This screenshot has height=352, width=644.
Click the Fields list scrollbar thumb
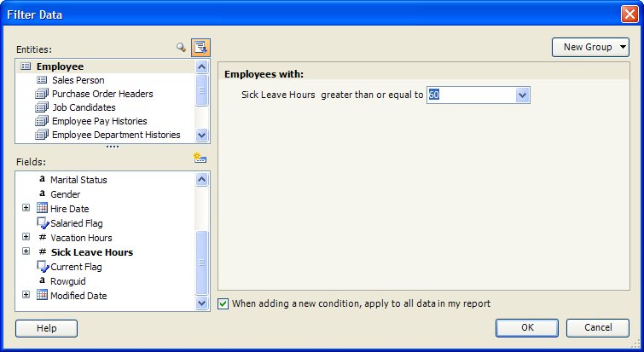(x=201, y=263)
